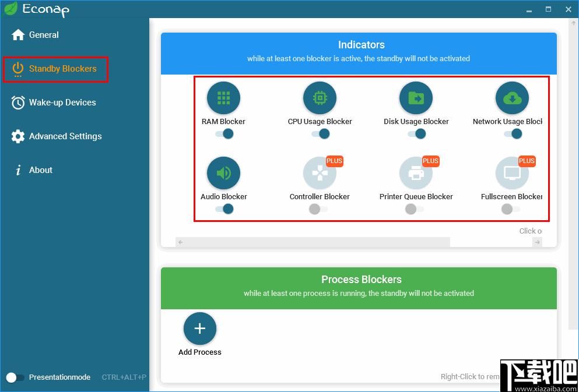Click the Audio Blocker label

224,197
